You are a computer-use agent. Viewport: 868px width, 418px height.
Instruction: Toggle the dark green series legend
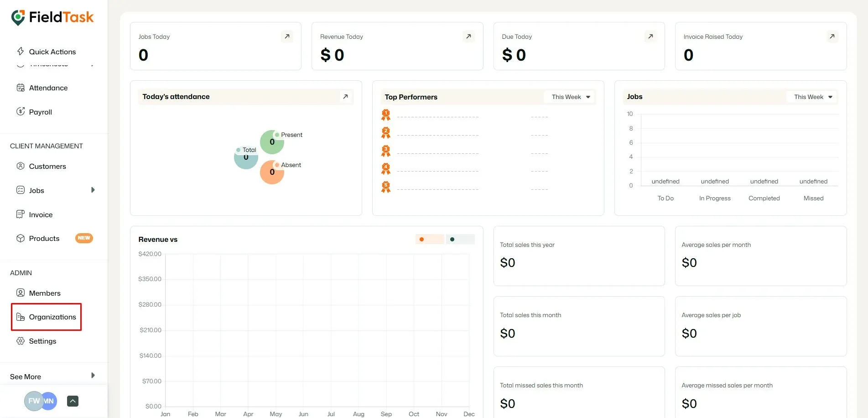point(460,239)
